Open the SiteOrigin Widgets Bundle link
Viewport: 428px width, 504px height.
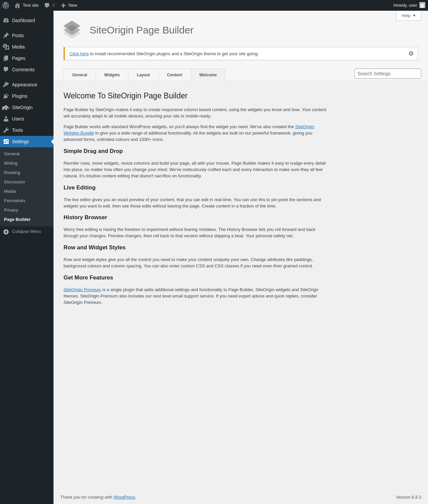tap(79, 133)
